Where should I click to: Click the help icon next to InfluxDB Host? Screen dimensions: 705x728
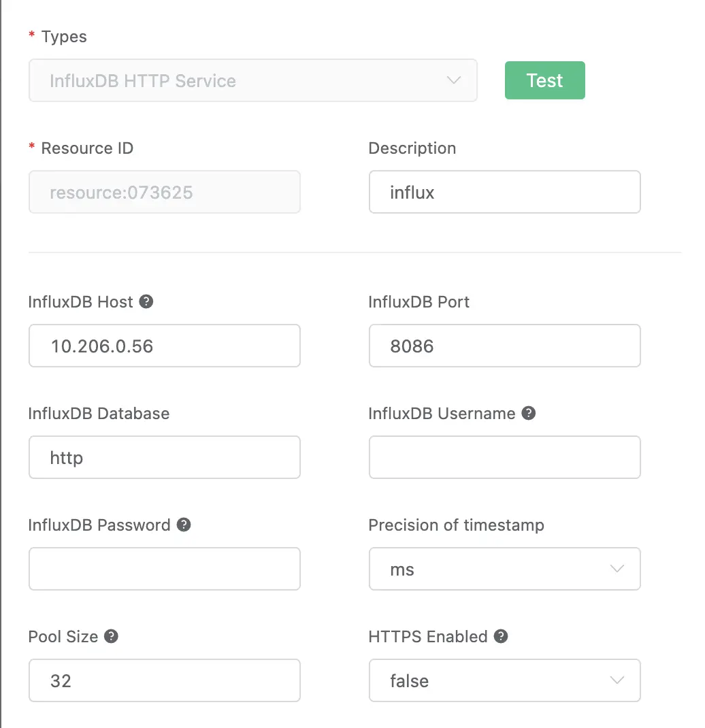[x=146, y=301]
